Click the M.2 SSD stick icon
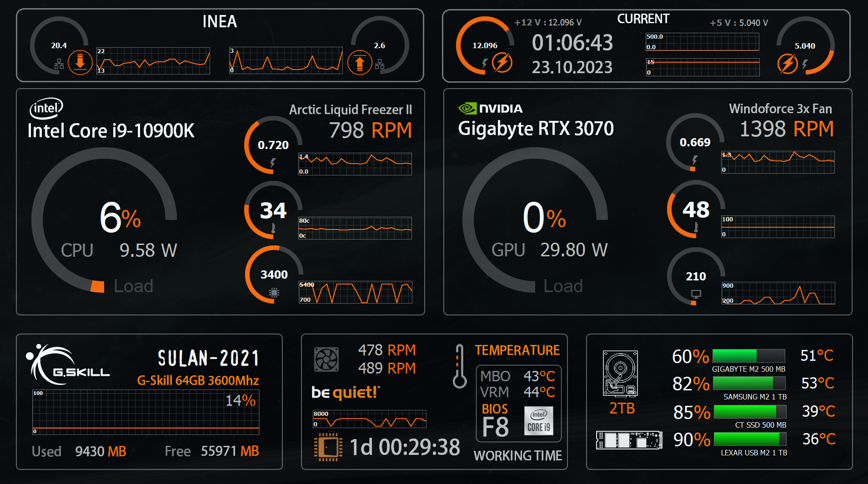 coord(629,440)
